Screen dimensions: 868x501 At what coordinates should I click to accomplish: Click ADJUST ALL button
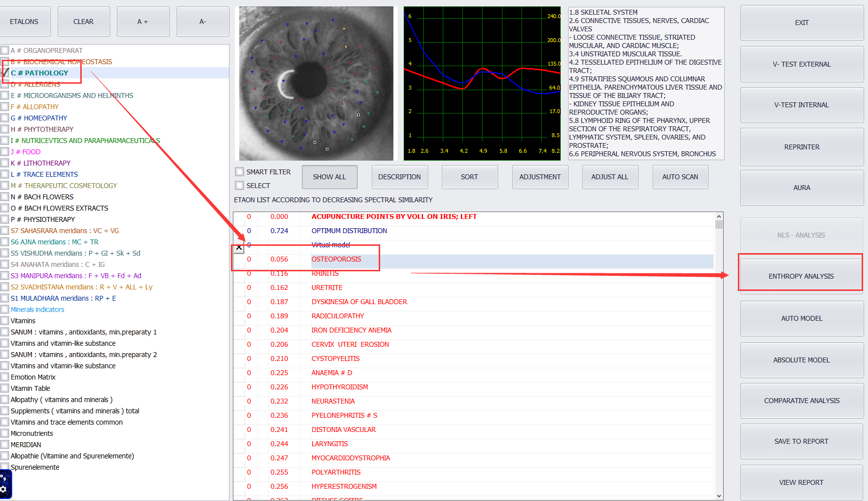point(610,177)
